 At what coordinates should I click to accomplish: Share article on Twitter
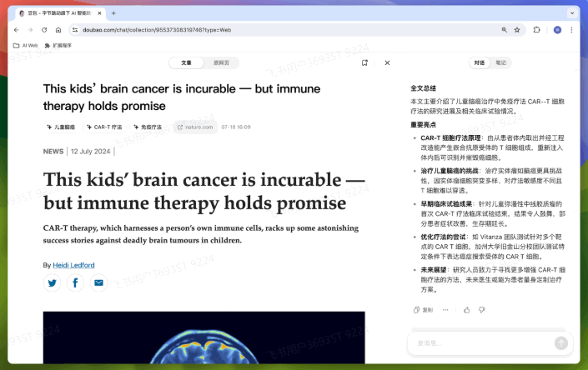click(52, 282)
